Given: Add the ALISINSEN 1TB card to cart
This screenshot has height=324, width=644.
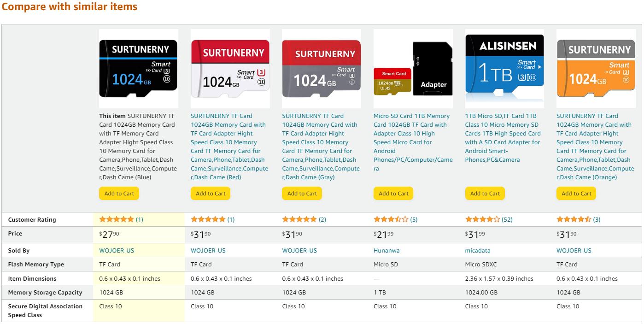Looking at the screenshot, I should point(485,194).
